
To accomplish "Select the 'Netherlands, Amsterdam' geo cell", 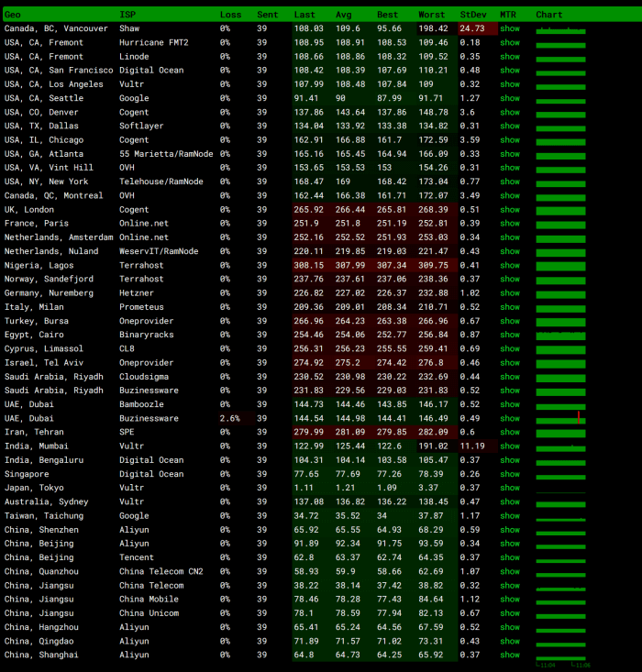I will tap(59, 237).
